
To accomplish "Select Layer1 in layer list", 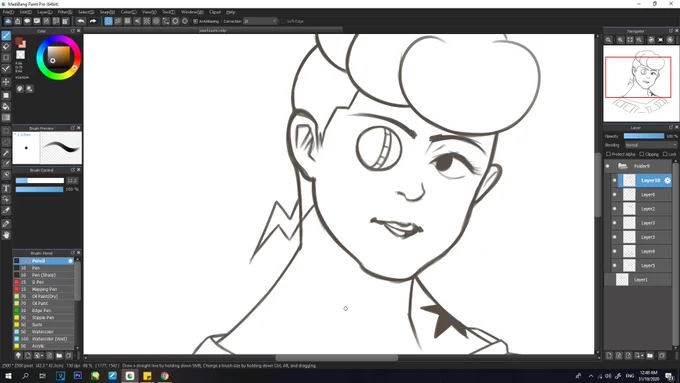I will (x=638, y=279).
